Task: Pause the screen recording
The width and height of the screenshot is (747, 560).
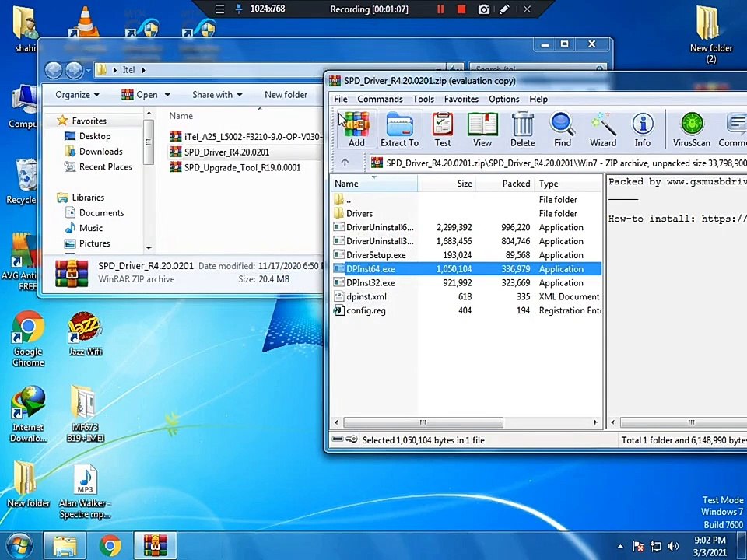Action: (x=440, y=9)
